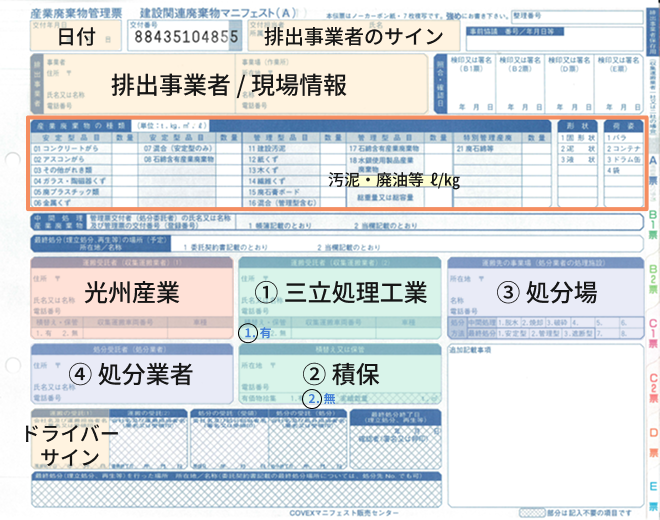
Task: Click COVEXマニフェスト販売センター footer text
Action: 344,513
